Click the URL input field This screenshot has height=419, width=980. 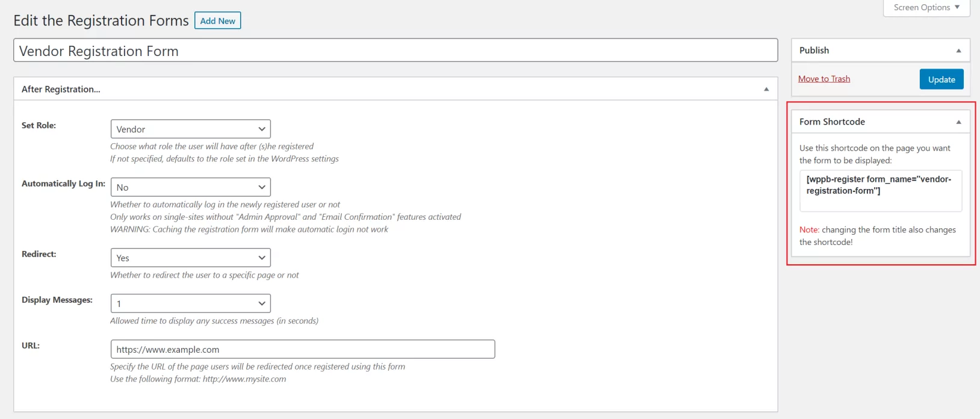click(303, 349)
